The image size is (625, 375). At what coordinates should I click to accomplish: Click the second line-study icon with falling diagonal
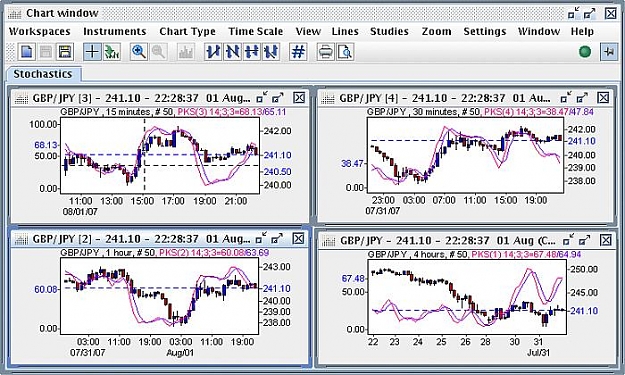click(232, 52)
